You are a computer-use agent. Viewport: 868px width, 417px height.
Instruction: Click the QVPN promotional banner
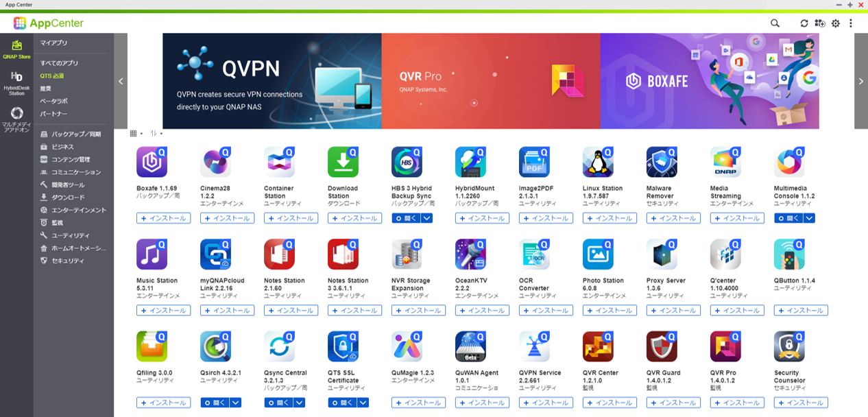pyautogui.click(x=272, y=81)
